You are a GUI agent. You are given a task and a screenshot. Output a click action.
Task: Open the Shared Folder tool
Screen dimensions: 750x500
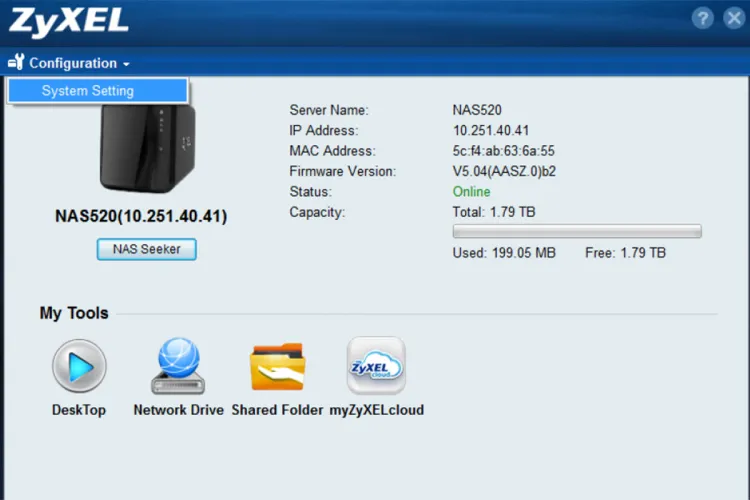coord(277,367)
